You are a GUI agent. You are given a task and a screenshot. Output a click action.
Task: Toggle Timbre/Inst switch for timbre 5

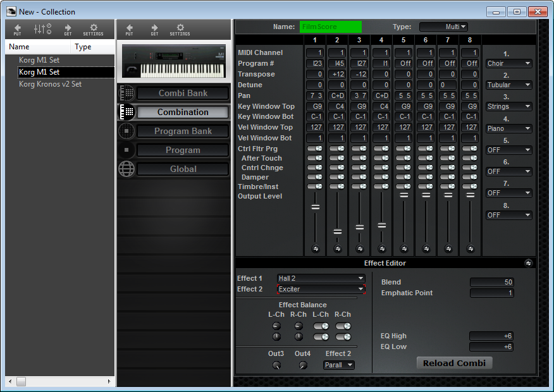(403, 186)
